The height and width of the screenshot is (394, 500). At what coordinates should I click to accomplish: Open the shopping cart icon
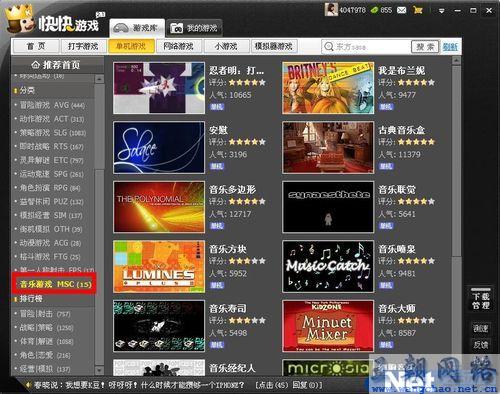[417, 10]
